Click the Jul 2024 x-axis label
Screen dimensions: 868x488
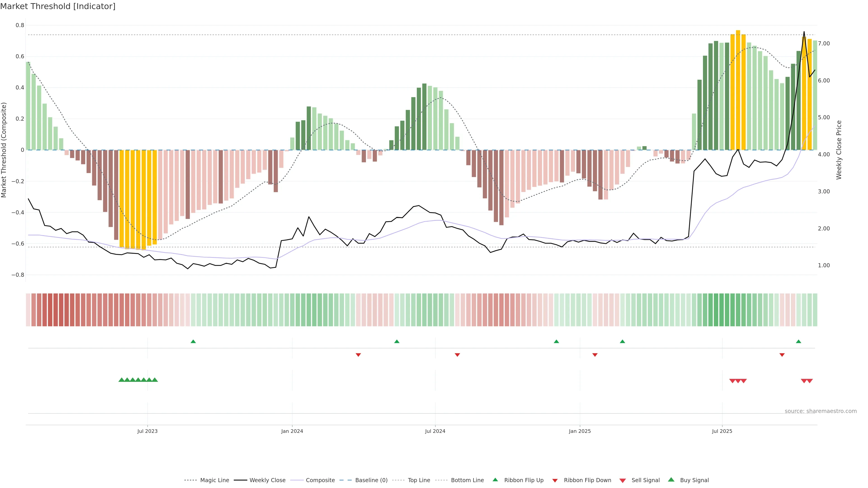435,431
